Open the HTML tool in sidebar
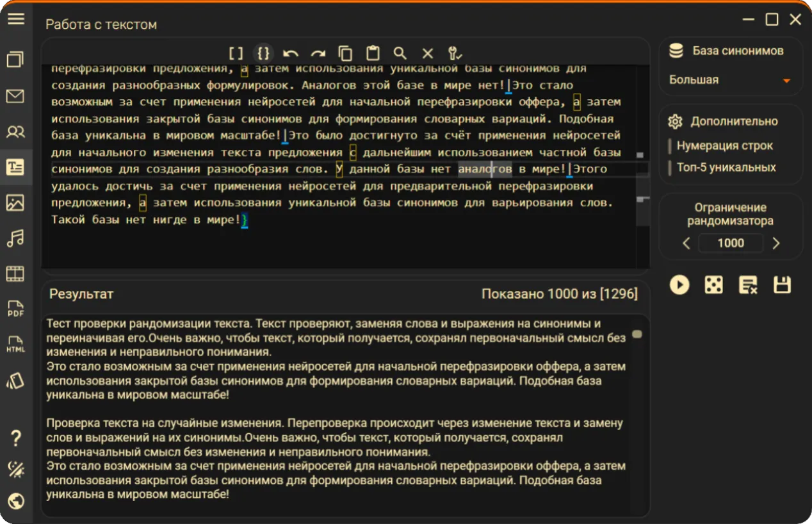 [x=15, y=345]
